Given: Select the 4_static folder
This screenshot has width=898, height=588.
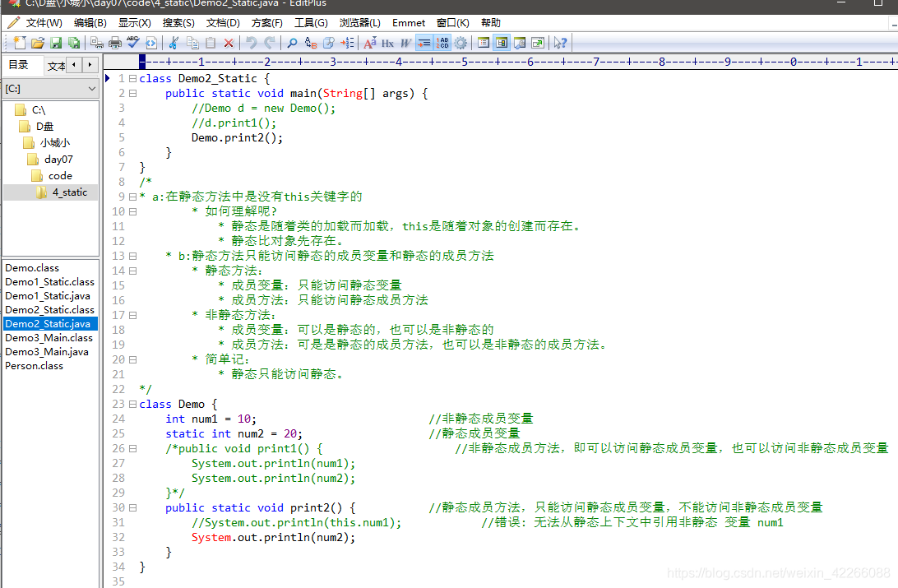Looking at the screenshot, I should click(69, 192).
